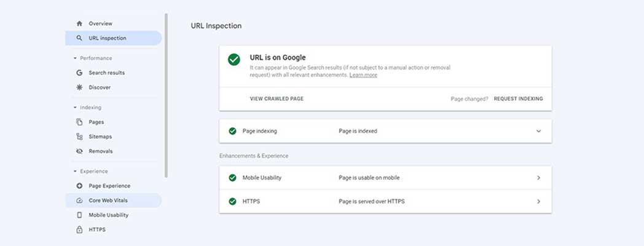This screenshot has height=246, width=644.
Task: Click the Overview home icon
Action: click(x=79, y=23)
